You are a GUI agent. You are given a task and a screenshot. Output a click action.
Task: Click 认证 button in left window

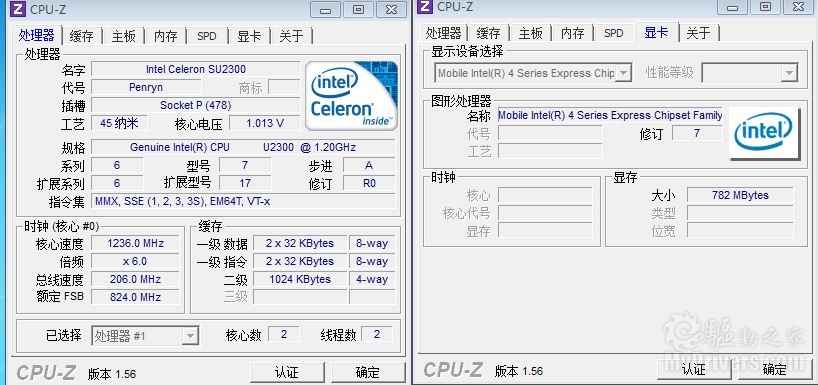288,372
